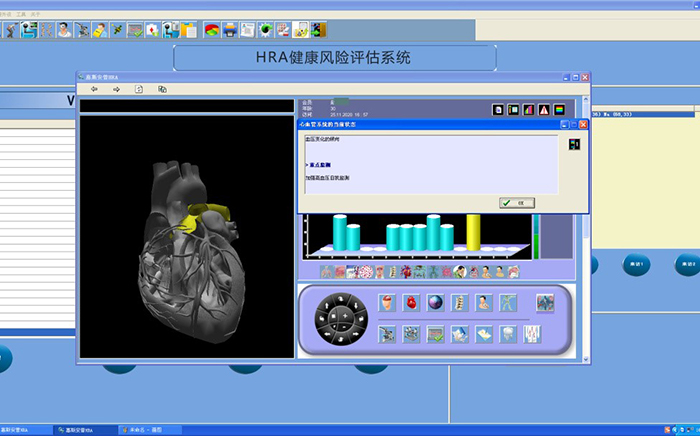The width and height of the screenshot is (700, 436).
Task: Click the printer icon in the top toolbar
Action: click(230, 30)
